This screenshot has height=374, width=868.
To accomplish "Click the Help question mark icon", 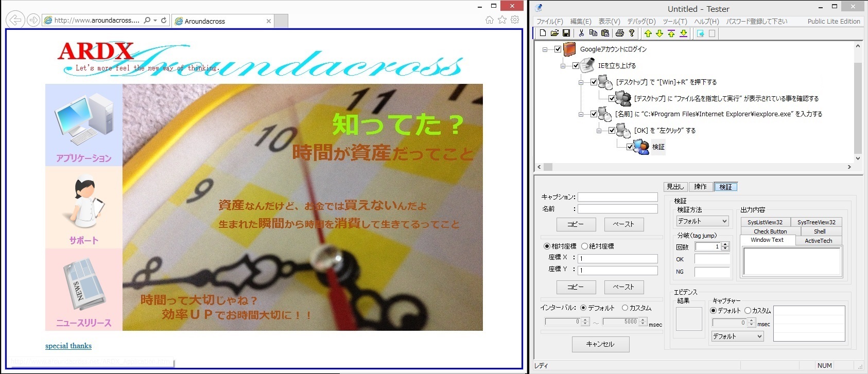I will pyautogui.click(x=632, y=33).
